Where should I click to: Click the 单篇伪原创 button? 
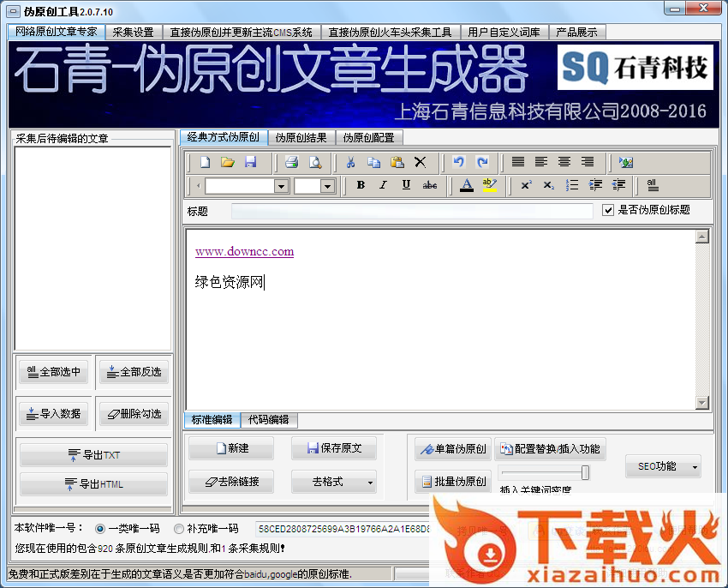452,449
